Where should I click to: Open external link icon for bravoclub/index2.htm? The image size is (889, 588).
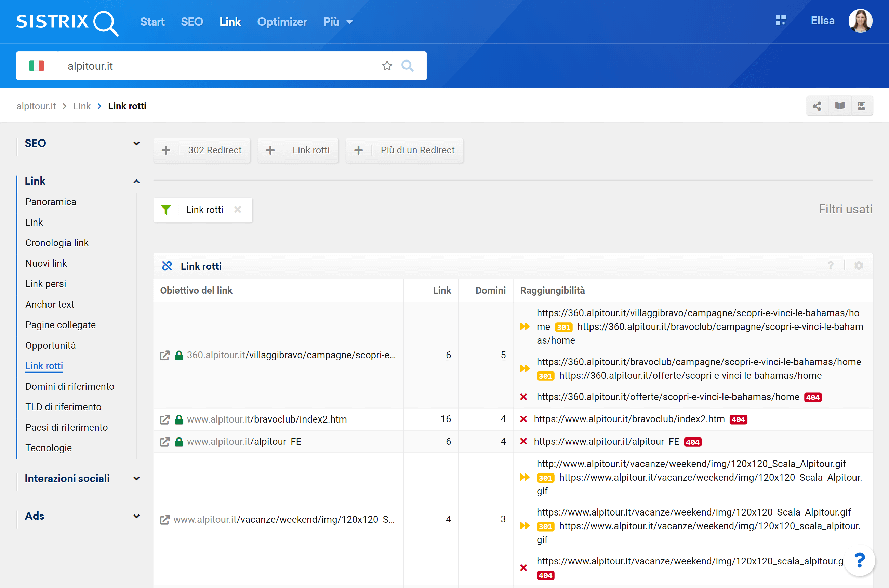tap(165, 419)
